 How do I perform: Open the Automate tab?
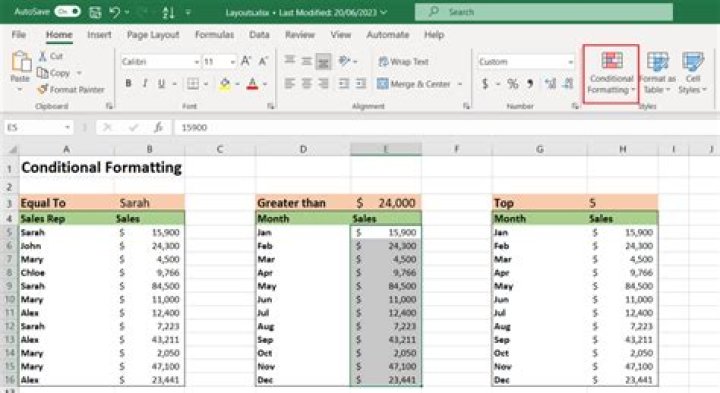(x=388, y=34)
